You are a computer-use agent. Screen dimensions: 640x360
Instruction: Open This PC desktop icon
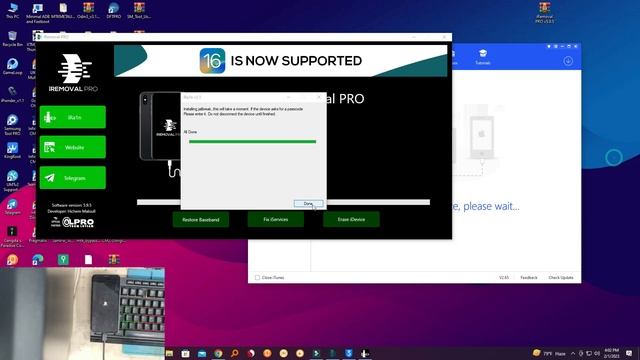tap(12, 11)
